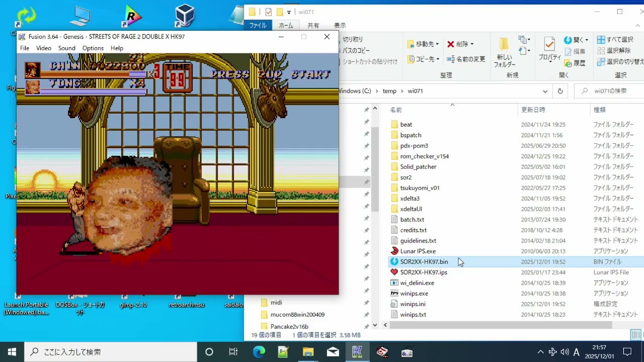Select the midi folder in navigation pane

pyautogui.click(x=276, y=303)
